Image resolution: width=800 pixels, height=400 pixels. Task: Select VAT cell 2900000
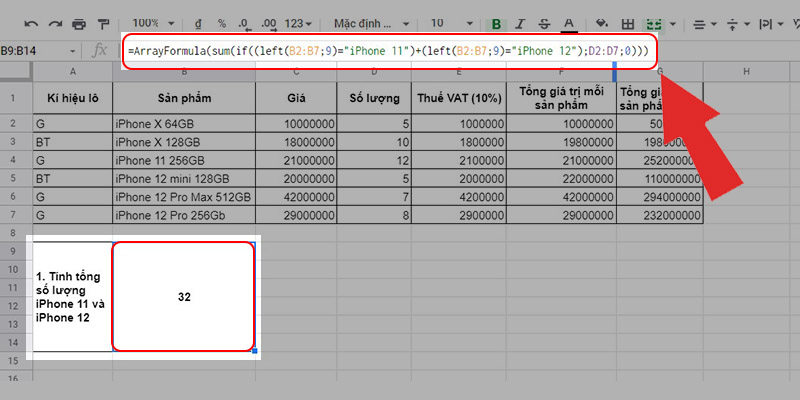[x=459, y=215]
